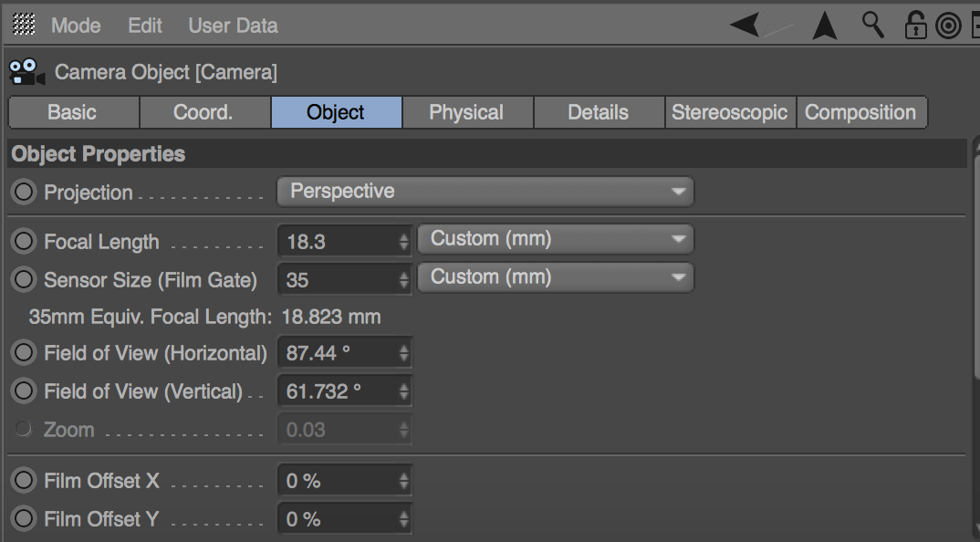Toggle the Focal Length keyframe circle
Screen dimensions: 980x542
click(24, 242)
